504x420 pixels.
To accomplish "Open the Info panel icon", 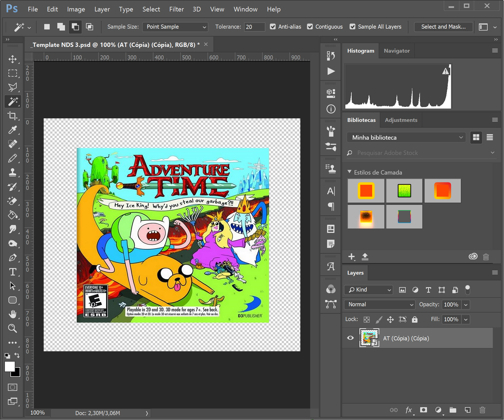I will 331,109.
